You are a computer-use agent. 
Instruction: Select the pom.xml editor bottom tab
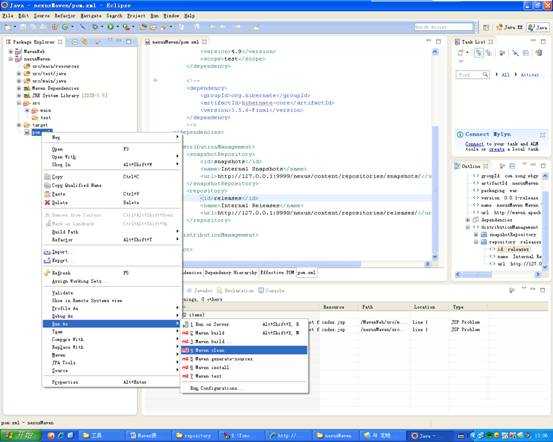(x=306, y=273)
